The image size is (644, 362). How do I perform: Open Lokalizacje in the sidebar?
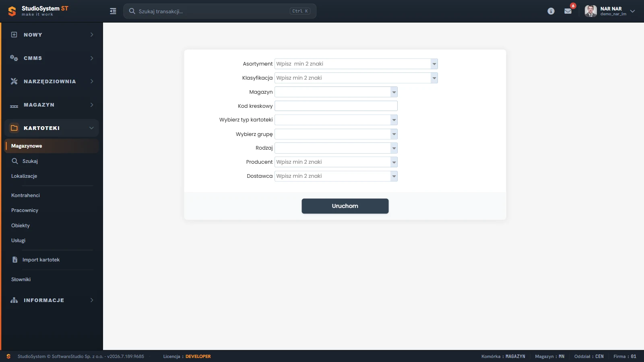[x=24, y=176]
